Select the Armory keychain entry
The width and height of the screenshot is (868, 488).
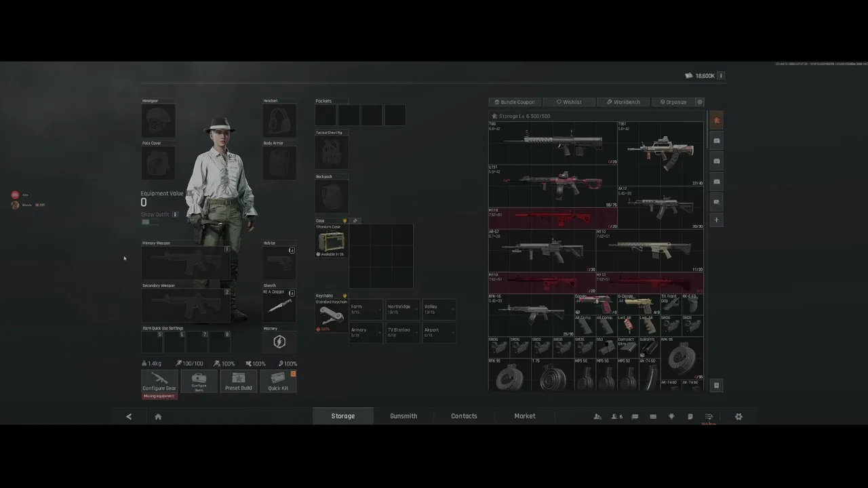point(366,332)
